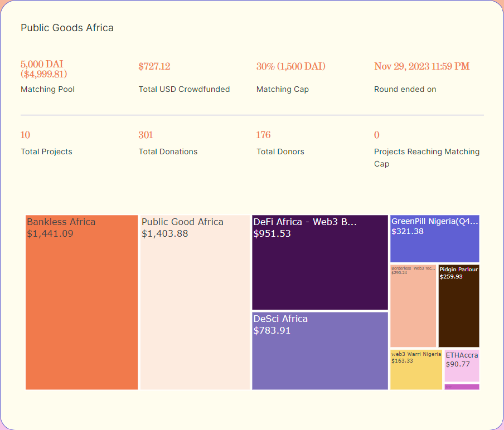
Task: Click the 301 total donations figure
Action: point(146,135)
